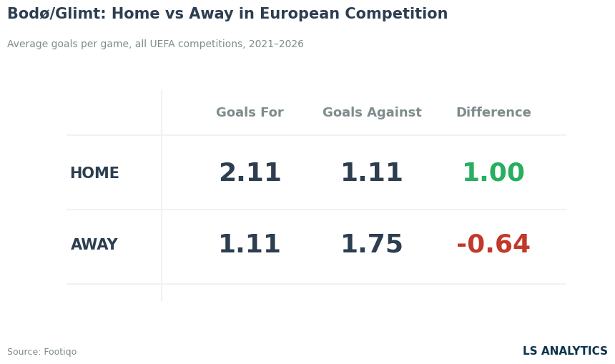Select the subtitle about average goals per game

click(x=155, y=44)
